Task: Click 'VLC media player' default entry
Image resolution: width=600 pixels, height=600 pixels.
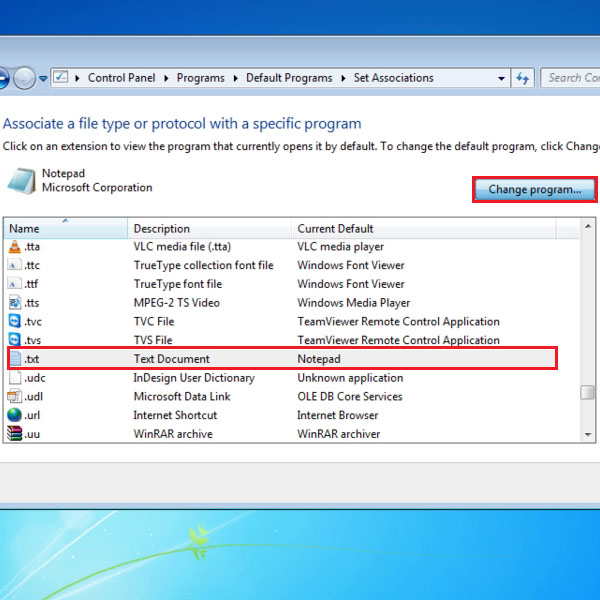Action: tap(341, 247)
